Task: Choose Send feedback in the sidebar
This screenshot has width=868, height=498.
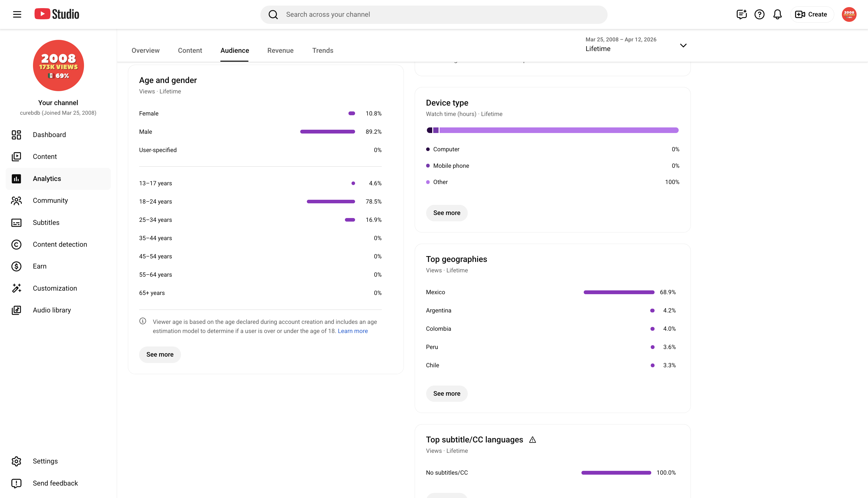Action: (x=58, y=483)
